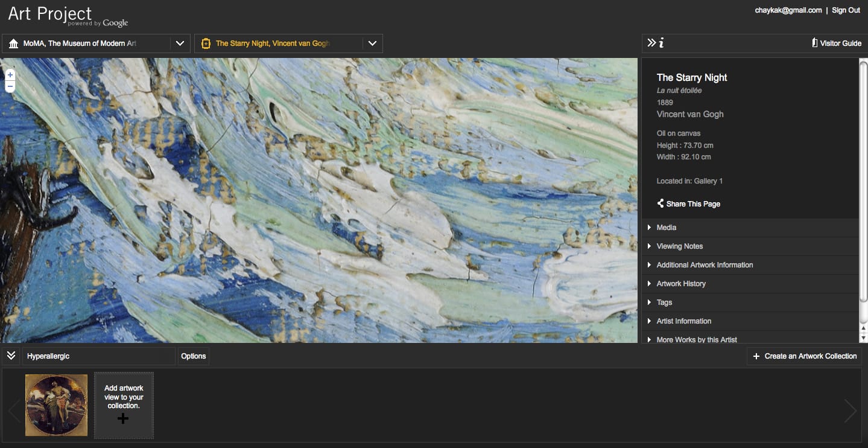
Task: Expand the Tags section
Action: [664, 302]
